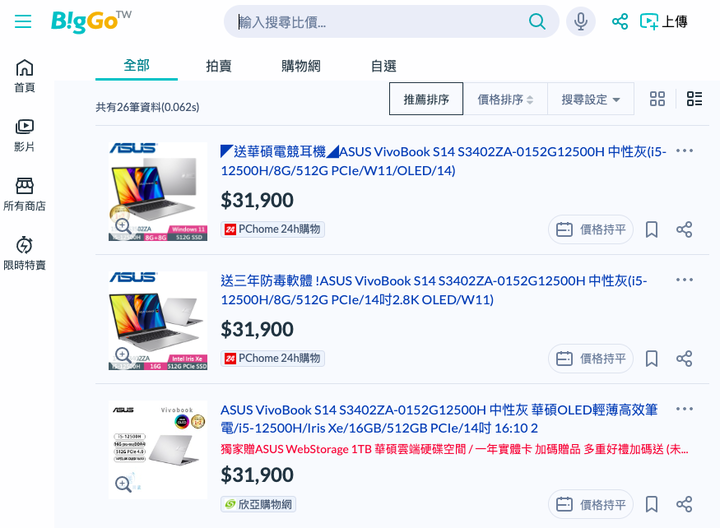This screenshot has width=720, height=528.
Task: Select the 購物網 tab
Action: (301, 66)
